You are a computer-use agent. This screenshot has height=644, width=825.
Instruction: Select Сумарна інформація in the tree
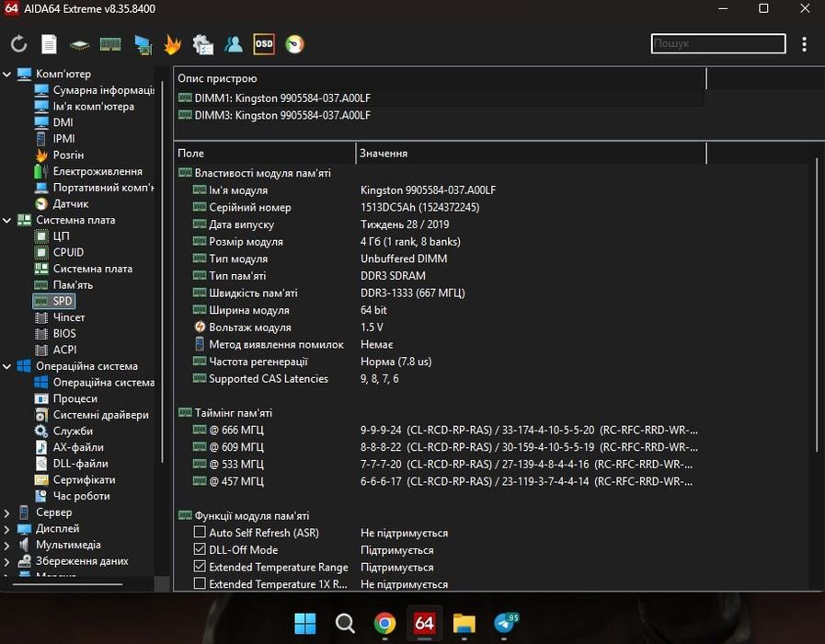click(94, 90)
